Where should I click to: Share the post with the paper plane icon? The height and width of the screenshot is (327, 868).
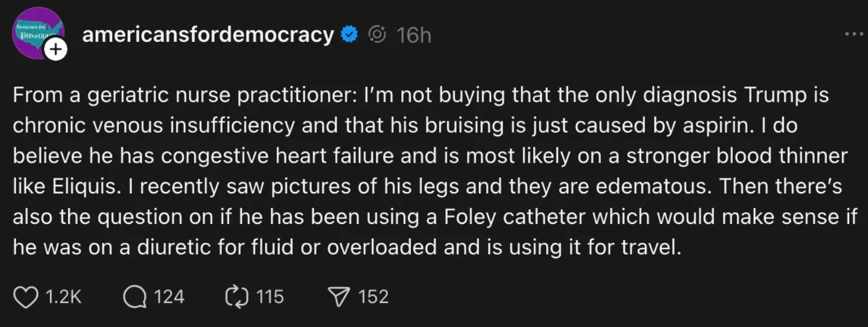click(x=340, y=297)
